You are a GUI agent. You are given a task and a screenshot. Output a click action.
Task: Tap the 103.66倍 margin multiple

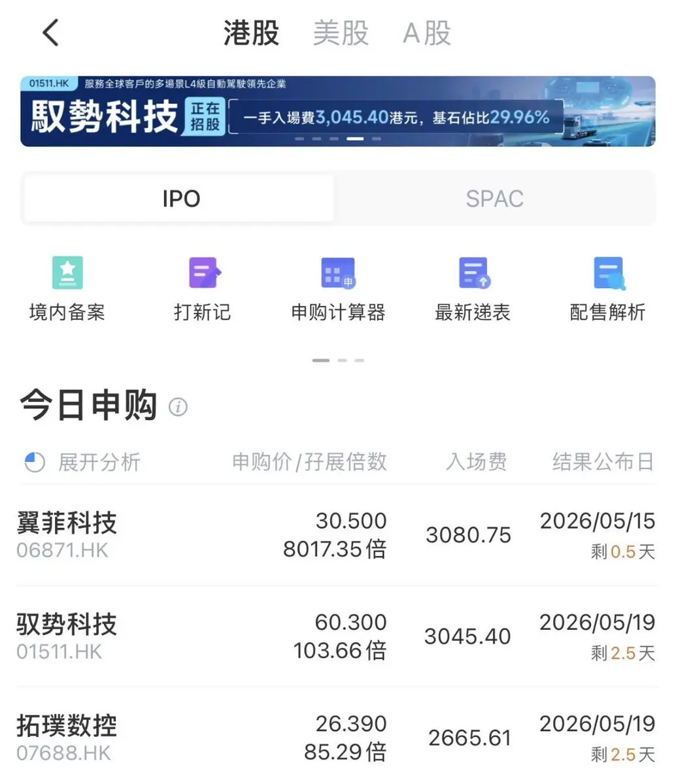(340, 650)
